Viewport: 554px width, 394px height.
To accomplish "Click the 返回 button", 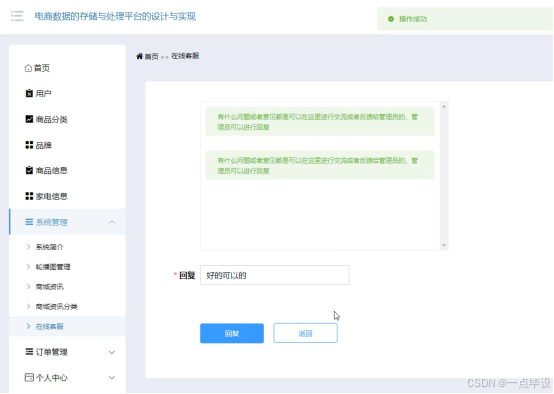I will 305,333.
